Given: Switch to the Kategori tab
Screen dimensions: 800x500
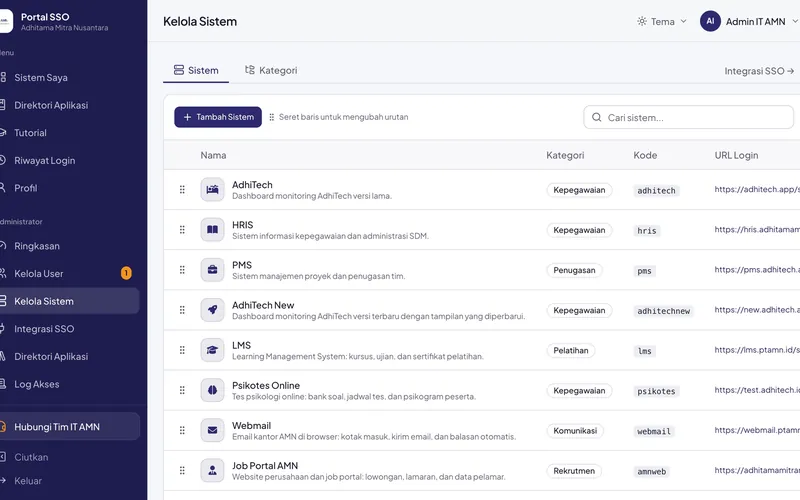Looking at the screenshot, I should click(271, 70).
